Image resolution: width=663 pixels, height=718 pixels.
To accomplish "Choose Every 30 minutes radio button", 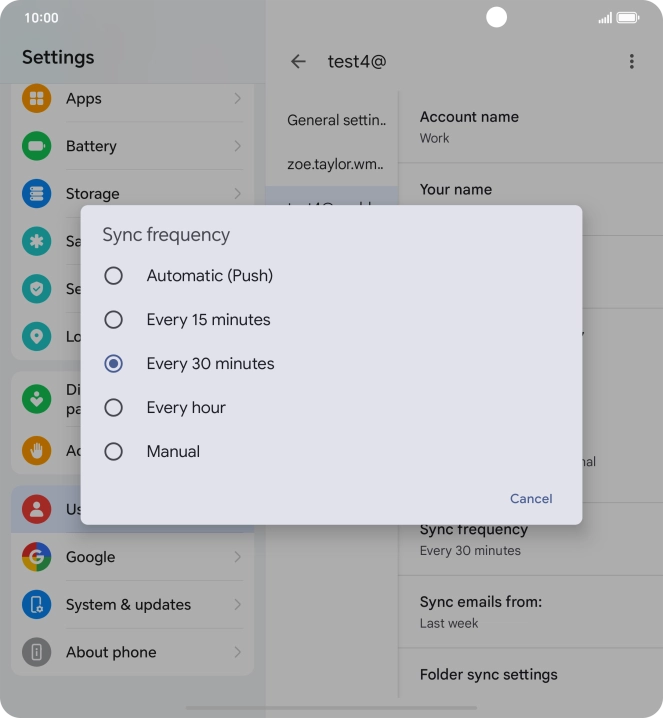I will pyautogui.click(x=113, y=364).
